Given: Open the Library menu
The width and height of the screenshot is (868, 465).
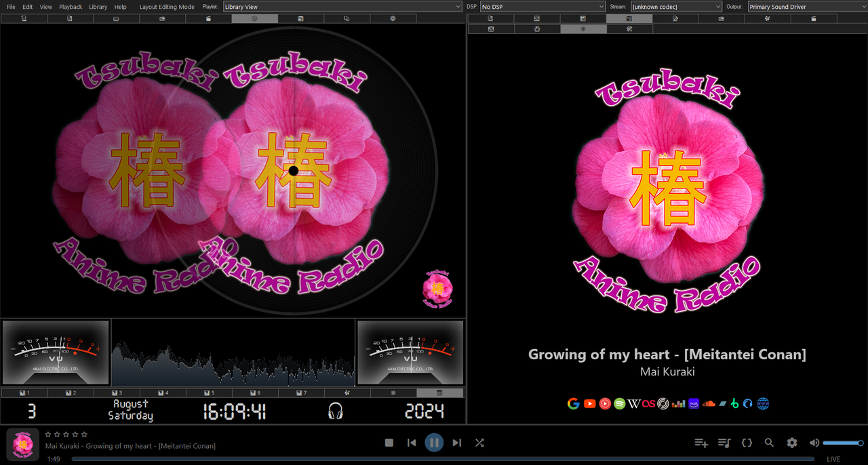Looking at the screenshot, I should click(98, 7).
